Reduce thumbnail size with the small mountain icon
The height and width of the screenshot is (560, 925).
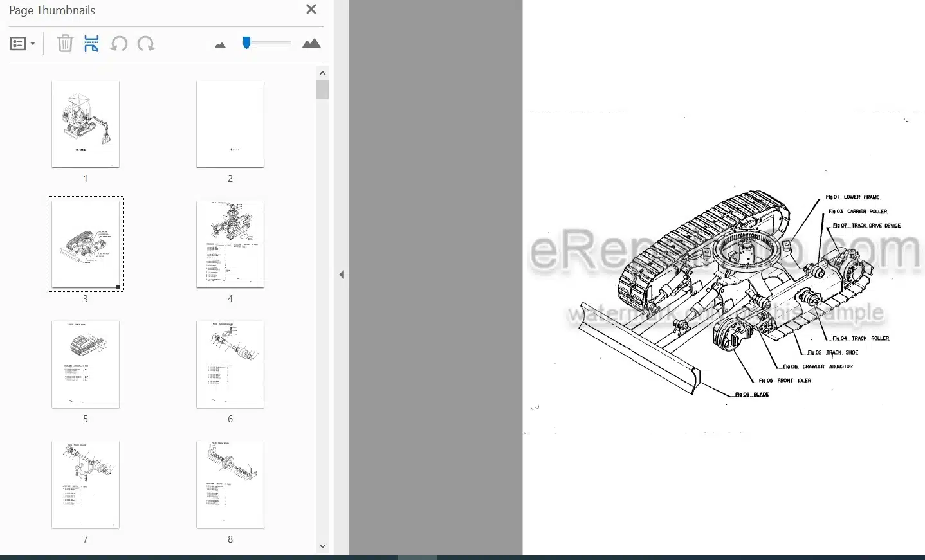220,45
